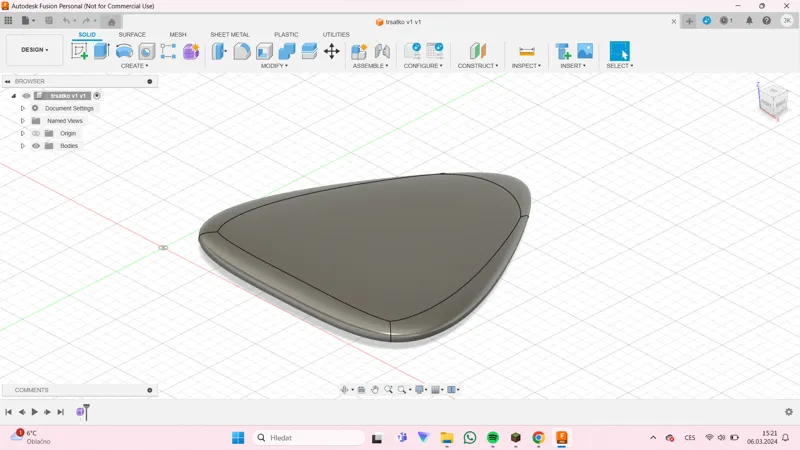This screenshot has width=800, height=450.
Task: Open the Create dropdown menu
Action: 135,66
